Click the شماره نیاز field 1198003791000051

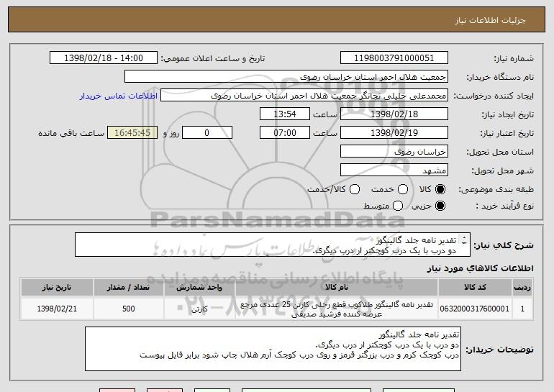pyautogui.click(x=394, y=58)
